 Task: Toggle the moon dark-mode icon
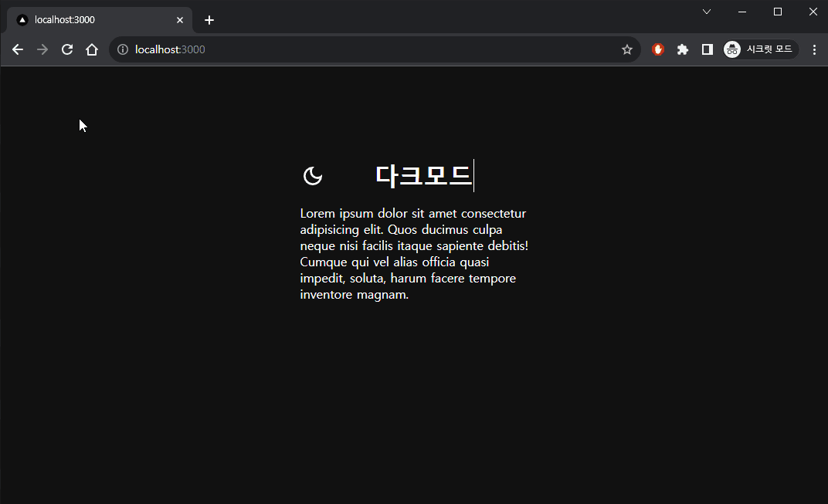point(313,176)
